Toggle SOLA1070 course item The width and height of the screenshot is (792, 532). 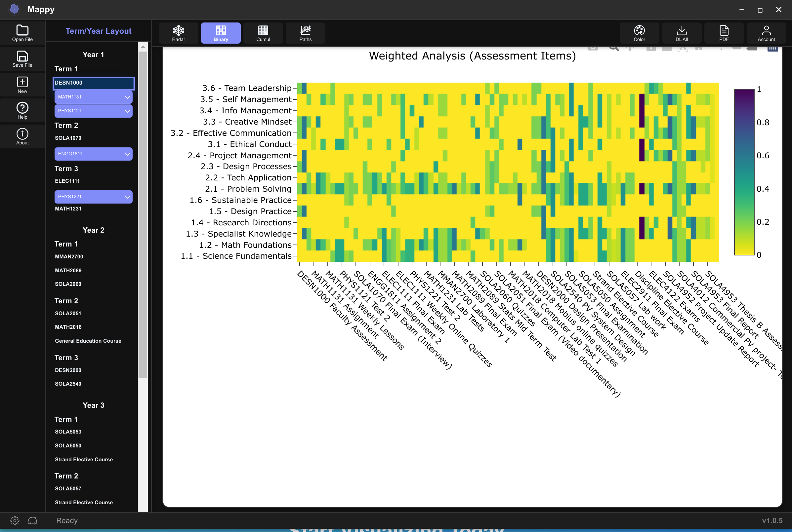tap(68, 138)
